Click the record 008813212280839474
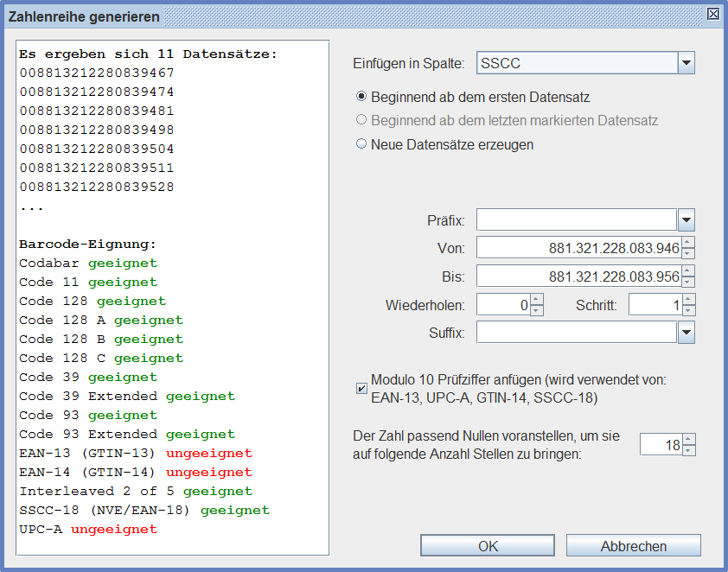This screenshot has height=572, width=728. pos(97,92)
